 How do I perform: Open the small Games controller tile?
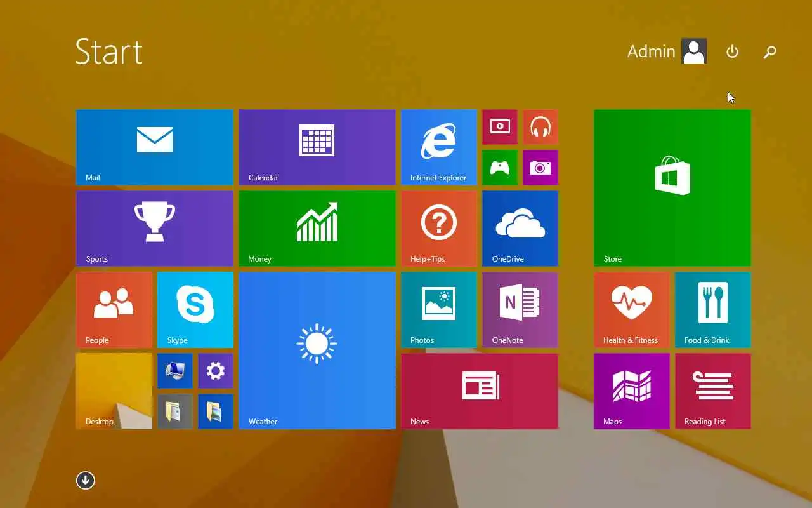click(x=500, y=168)
